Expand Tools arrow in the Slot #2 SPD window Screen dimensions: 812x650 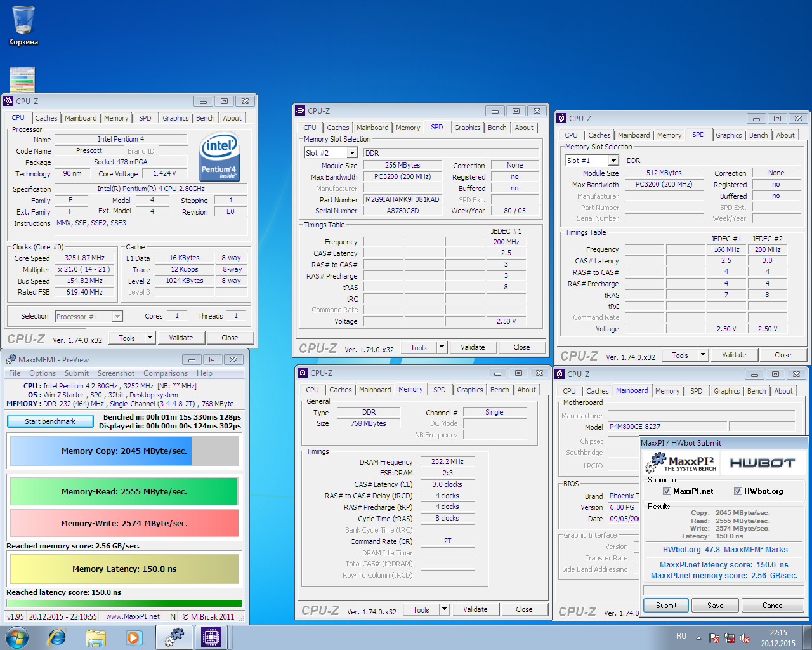click(442, 347)
